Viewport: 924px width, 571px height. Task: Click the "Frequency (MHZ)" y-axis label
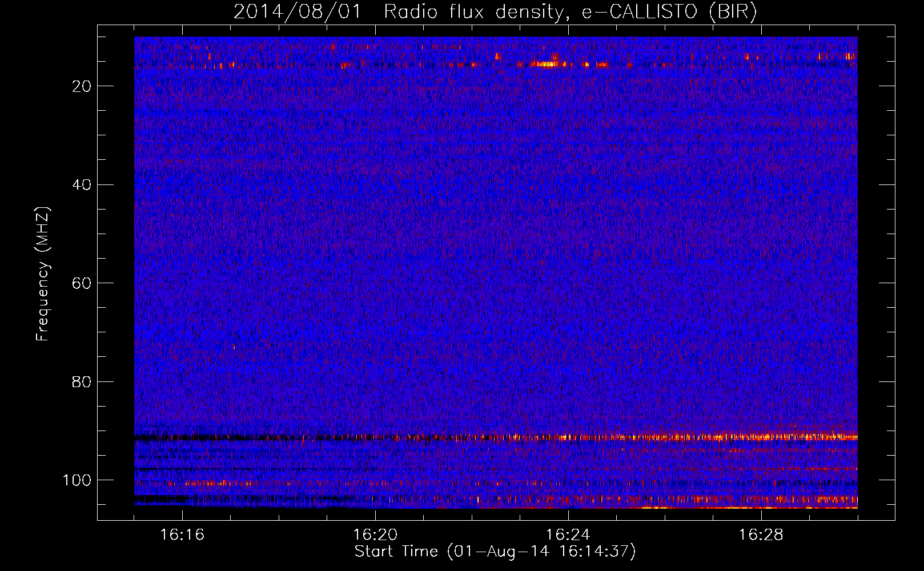click(x=43, y=274)
